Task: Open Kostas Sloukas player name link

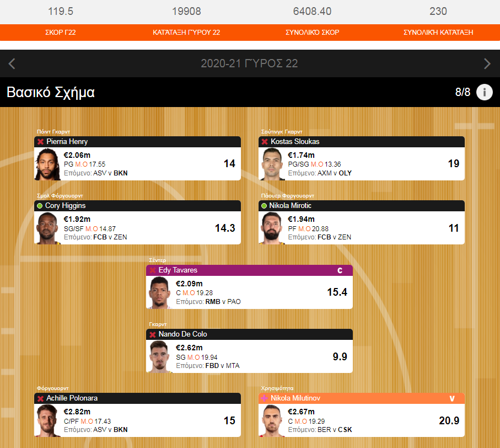Action: (x=295, y=141)
